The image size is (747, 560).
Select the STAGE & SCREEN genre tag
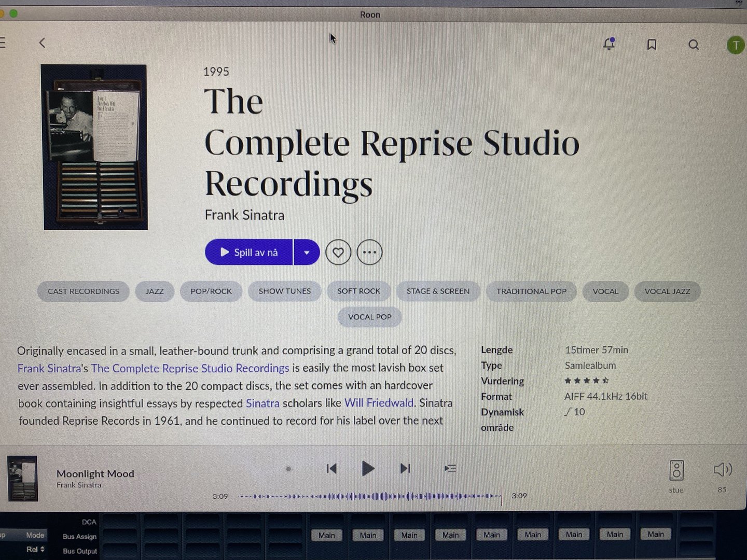438,291
